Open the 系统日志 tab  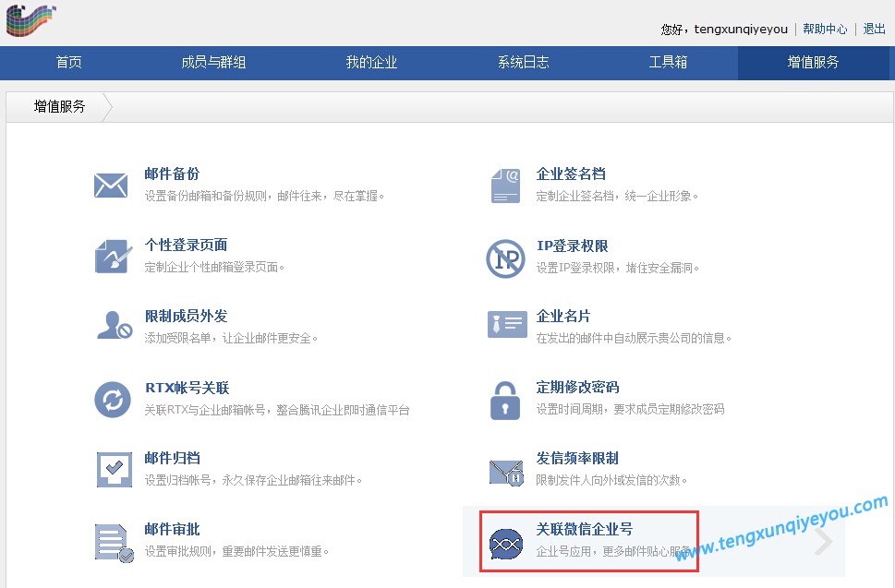[523, 62]
